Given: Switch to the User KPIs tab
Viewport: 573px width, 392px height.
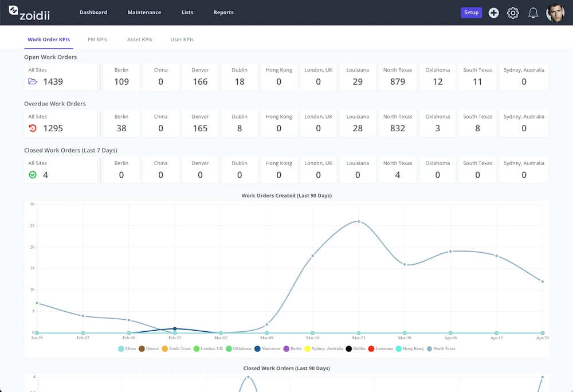Looking at the screenshot, I should pos(182,40).
